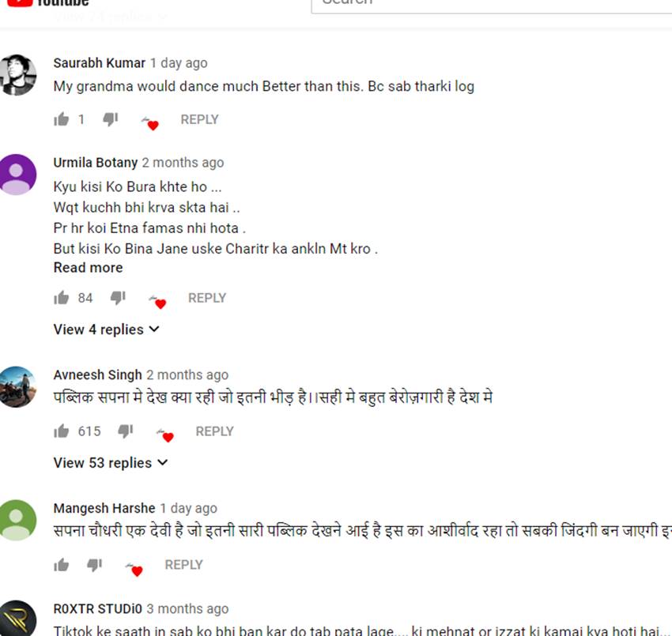This screenshot has width=672, height=636.
Task: Dislike Saurabh Kumar's comment
Action: click(x=110, y=119)
